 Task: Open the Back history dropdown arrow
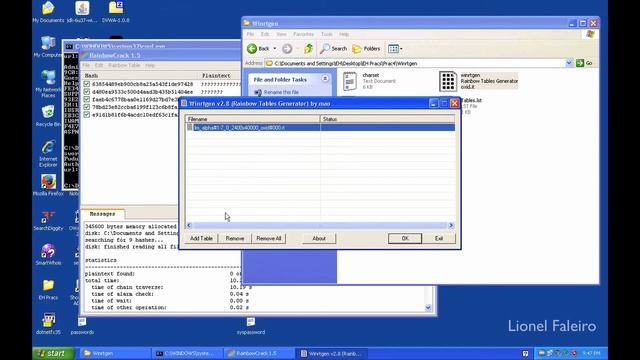pyautogui.click(x=275, y=49)
